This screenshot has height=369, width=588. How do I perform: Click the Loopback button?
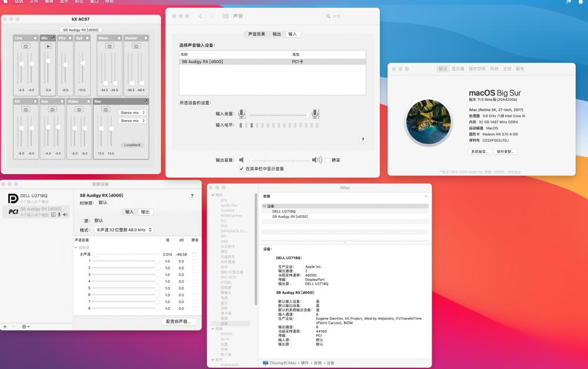(132, 145)
